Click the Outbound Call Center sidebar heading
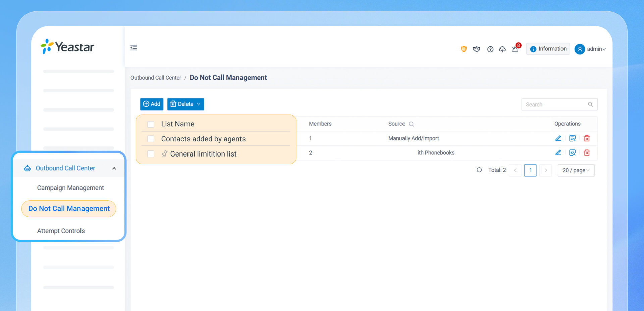644x311 pixels. 65,168
